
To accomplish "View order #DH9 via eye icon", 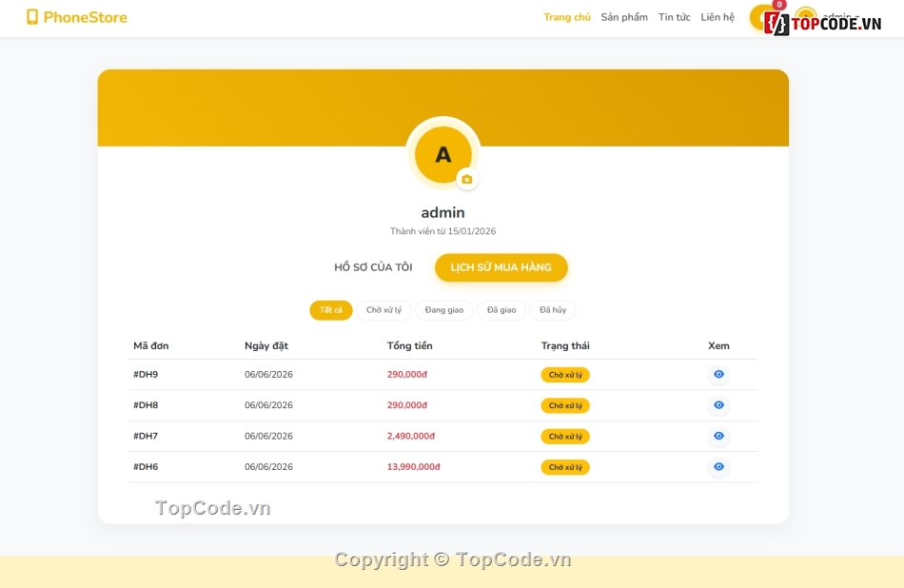I will click(718, 374).
